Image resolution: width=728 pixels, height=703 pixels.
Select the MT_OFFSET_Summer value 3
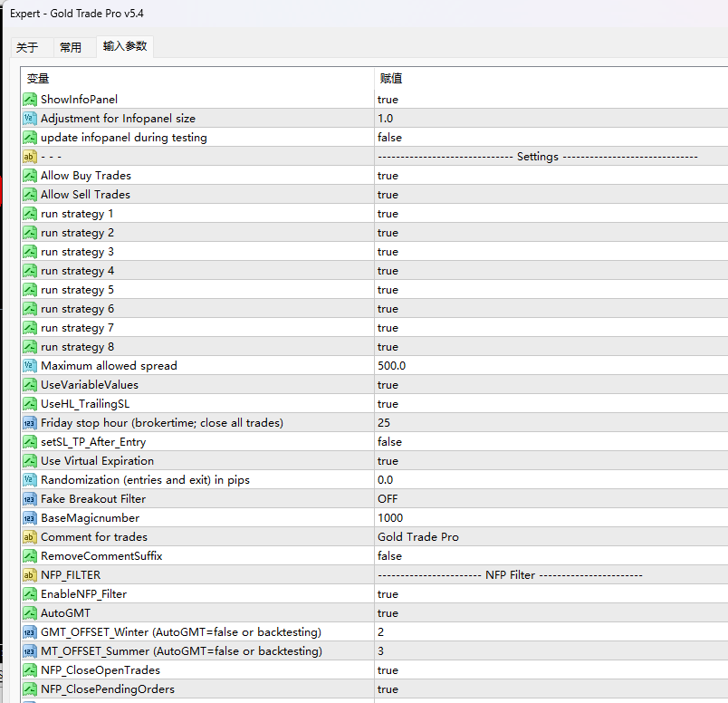(380, 651)
